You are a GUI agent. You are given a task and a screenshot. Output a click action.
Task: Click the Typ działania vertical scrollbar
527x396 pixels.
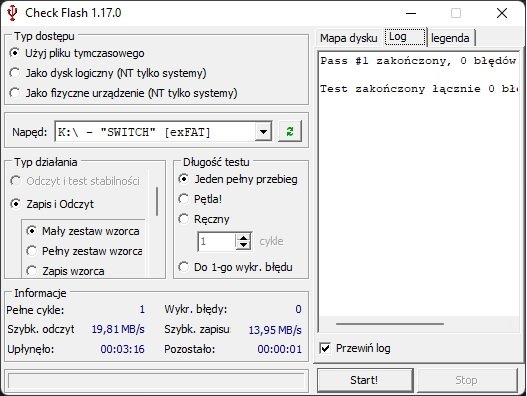click(157, 201)
